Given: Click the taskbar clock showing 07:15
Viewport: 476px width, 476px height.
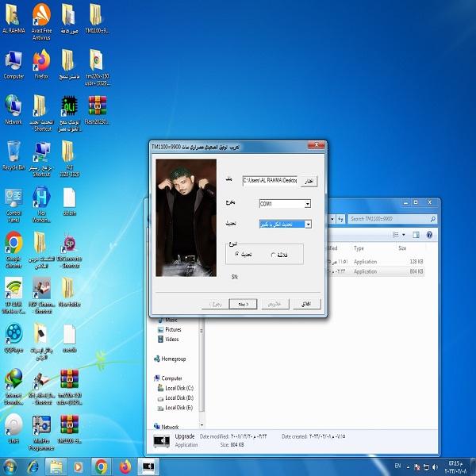Looking at the screenshot, I should 455,467.
